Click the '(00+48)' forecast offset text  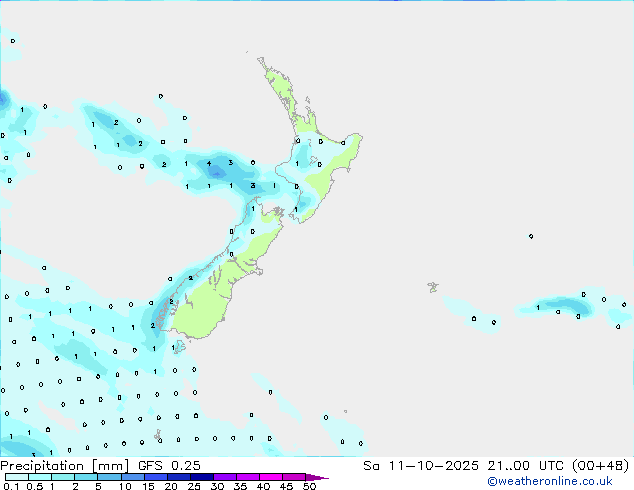pyautogui.click(x=601, y=466)
